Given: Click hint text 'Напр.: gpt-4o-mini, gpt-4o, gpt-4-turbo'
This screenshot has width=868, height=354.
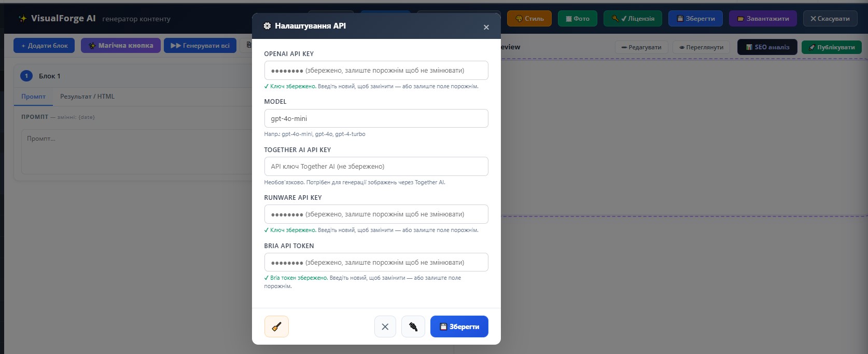Looking at the screenshot, I should 315,134.
